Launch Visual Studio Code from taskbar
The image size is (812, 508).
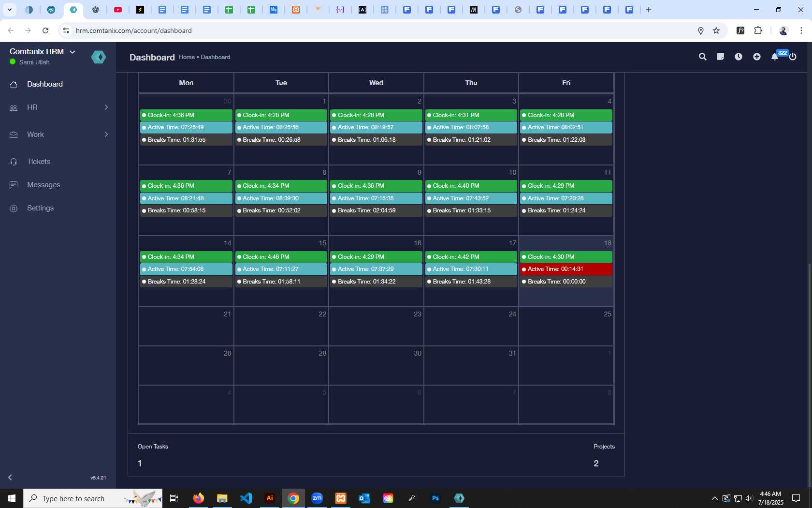(x=246, y=498)
